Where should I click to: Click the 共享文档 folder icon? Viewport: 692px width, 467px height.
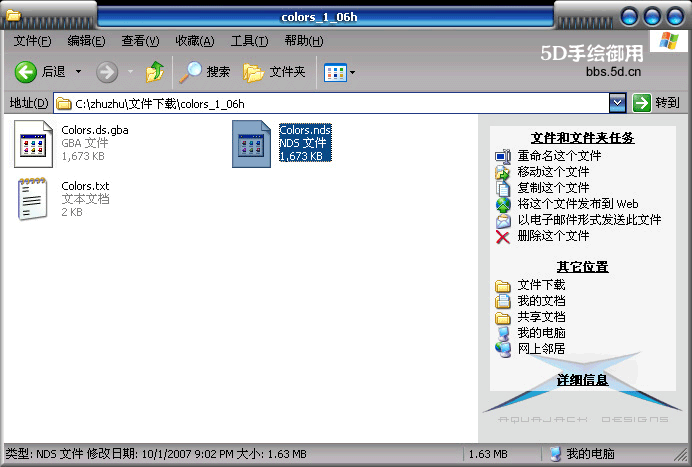coord(503,318)
